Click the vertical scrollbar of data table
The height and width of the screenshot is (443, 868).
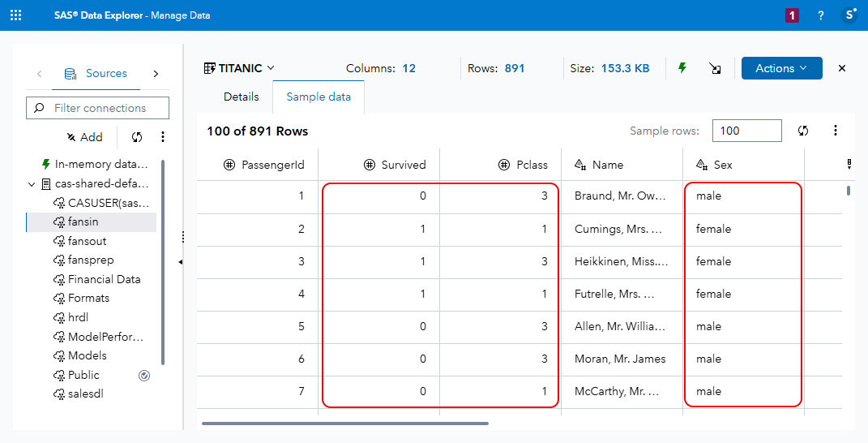click(849, 191)
